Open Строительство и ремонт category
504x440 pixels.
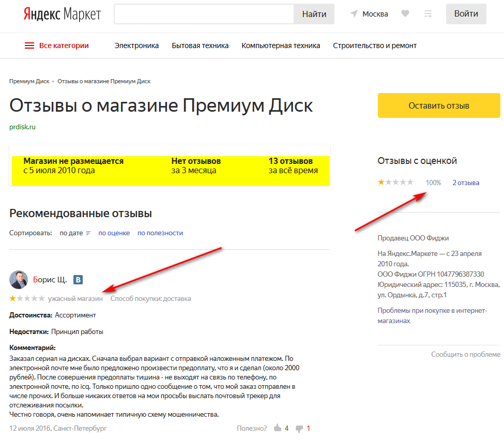[375, 45]
